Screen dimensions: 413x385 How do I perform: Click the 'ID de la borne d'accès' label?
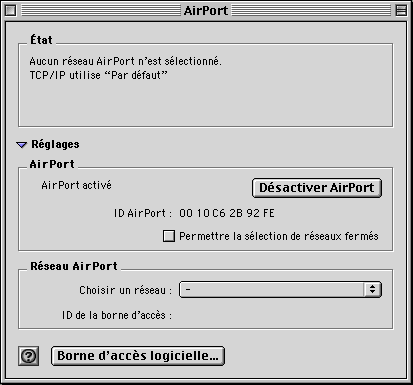(x=117, y=315)
